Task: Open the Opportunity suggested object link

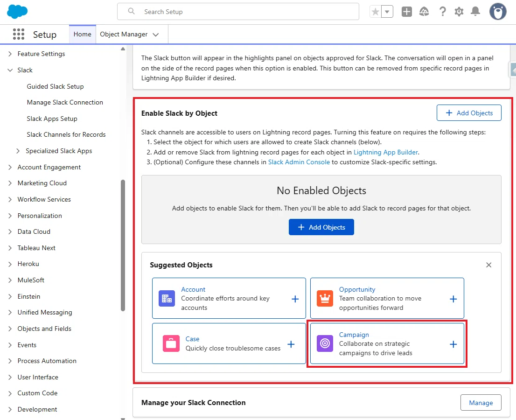Action: [x=357, y=289]
